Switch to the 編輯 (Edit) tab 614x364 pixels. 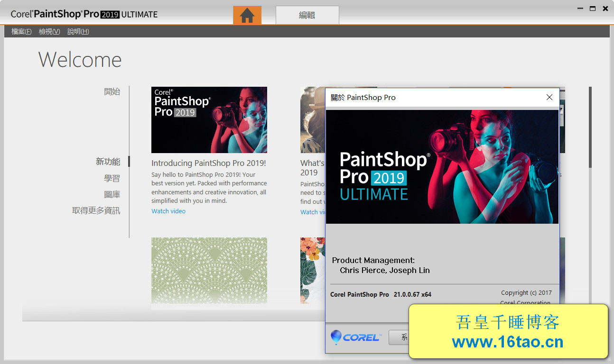[307, 15]
